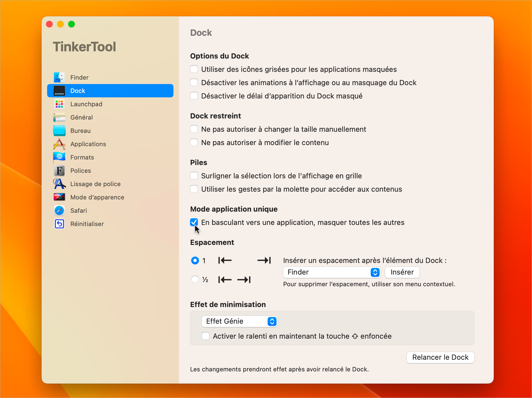
Task: Click half-width spacing left arrow icon
Action: [x=225, y=280]
